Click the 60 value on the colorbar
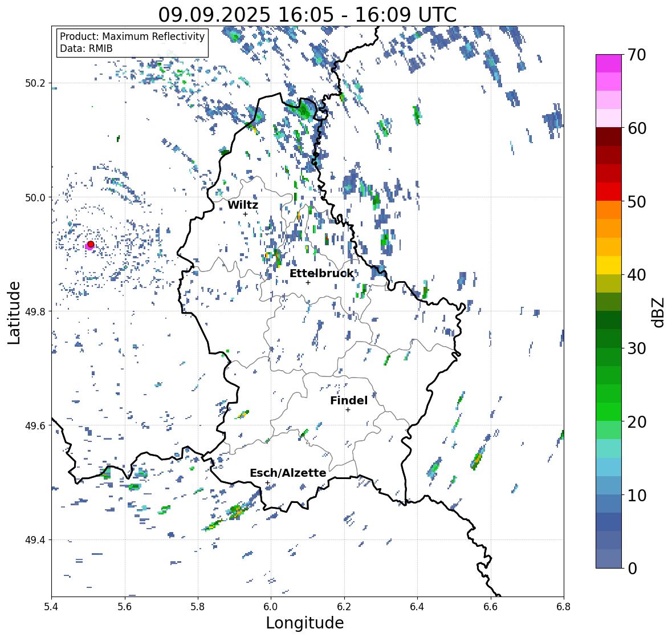The image size is (672, 637). coord(637,128)
